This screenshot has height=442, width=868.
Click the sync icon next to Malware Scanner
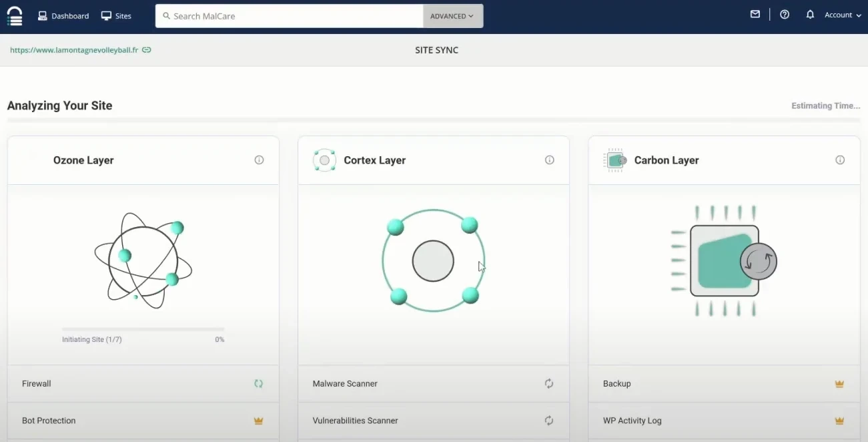548,383
